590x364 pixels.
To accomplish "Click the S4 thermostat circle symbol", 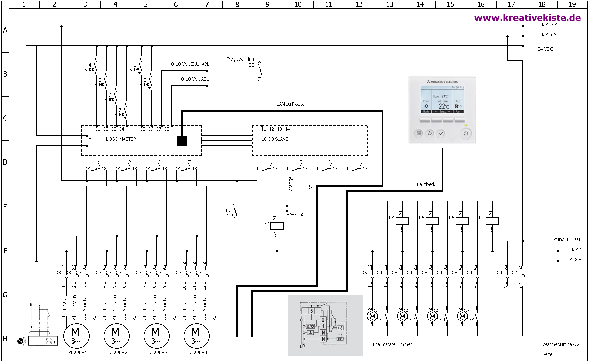I will [x=372, y=316].
